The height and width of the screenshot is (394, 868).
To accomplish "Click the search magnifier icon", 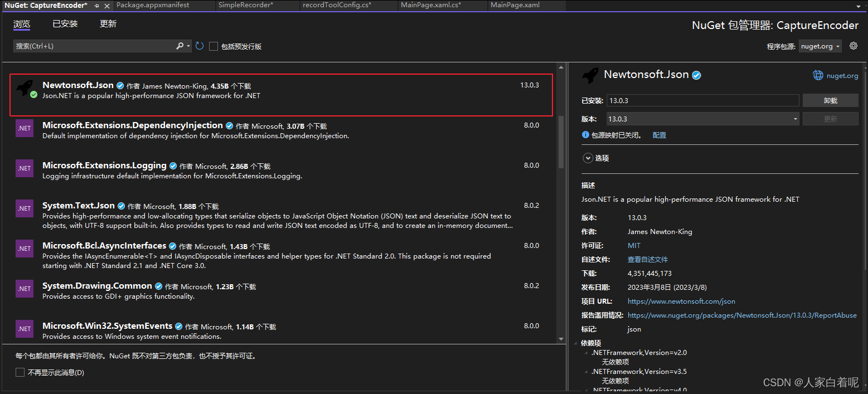I will 180,46.
